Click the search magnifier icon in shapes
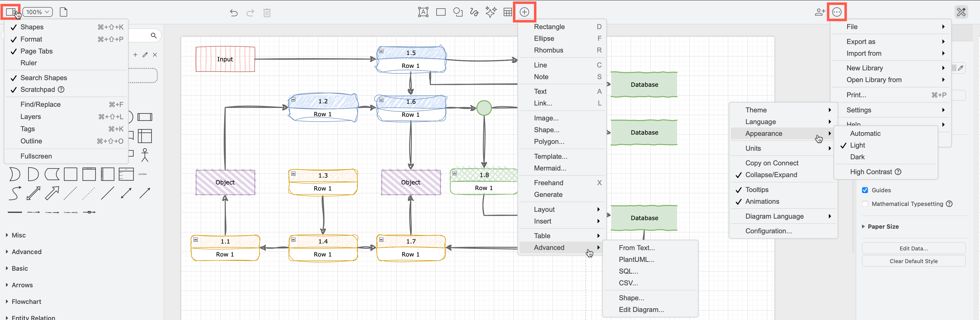This screenshot has width=980, height=320. click(154, 35)
